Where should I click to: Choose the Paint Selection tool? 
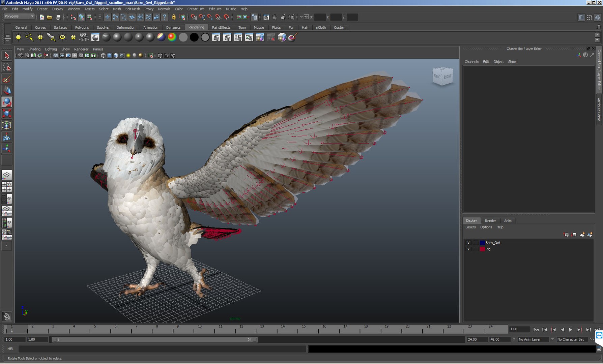click(7, 79)
